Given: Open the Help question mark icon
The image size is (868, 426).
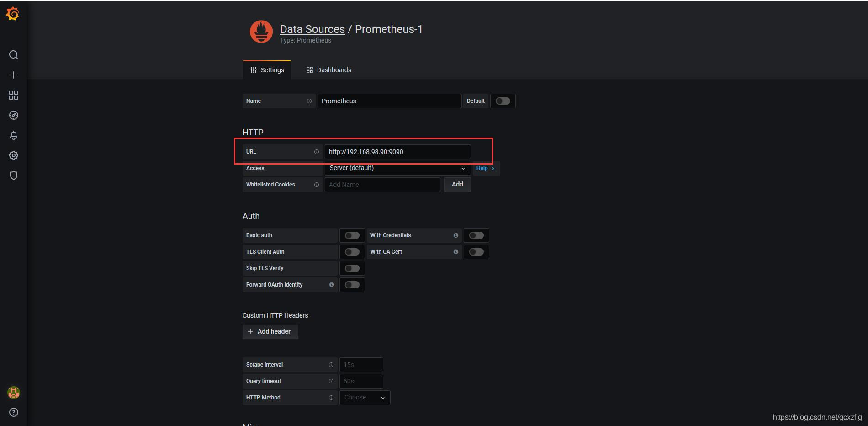Looking at the screenshot, I should click(14, 412).
